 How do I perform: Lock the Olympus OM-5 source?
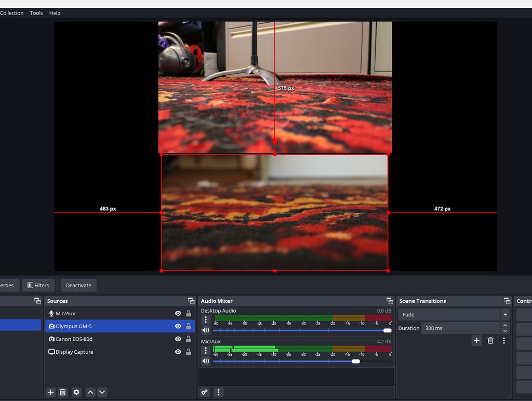pos(189,326)
